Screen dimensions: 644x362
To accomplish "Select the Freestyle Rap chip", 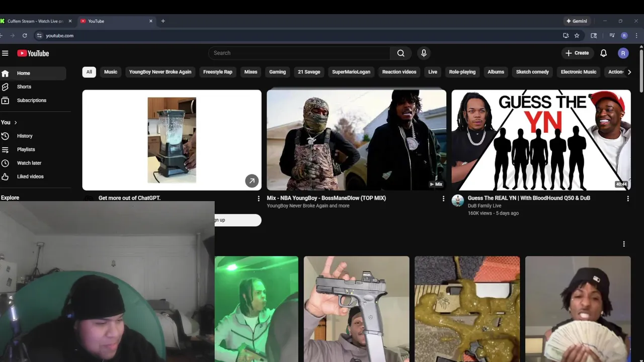I will coord(217,72).
